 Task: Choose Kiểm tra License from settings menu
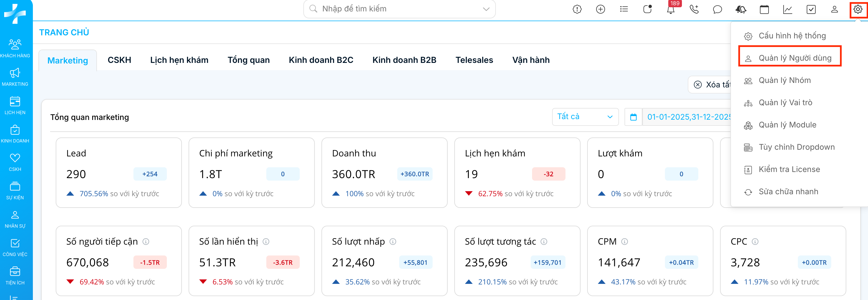point(789,169)
